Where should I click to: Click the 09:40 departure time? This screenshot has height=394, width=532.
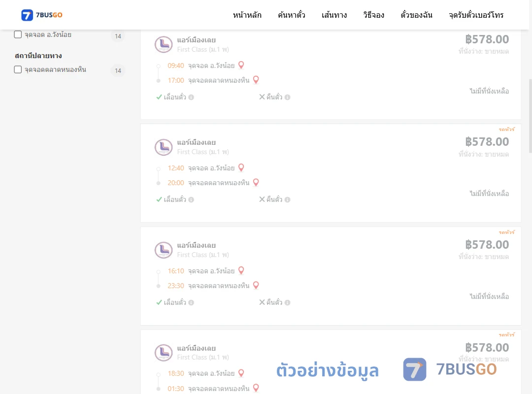coord(176,66)
